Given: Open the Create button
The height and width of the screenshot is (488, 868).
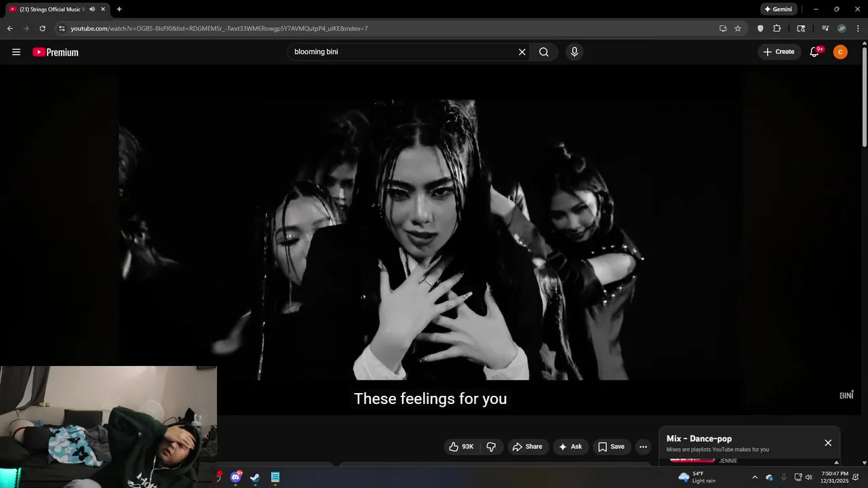Looking at the screenshot, I should point(778,52).
